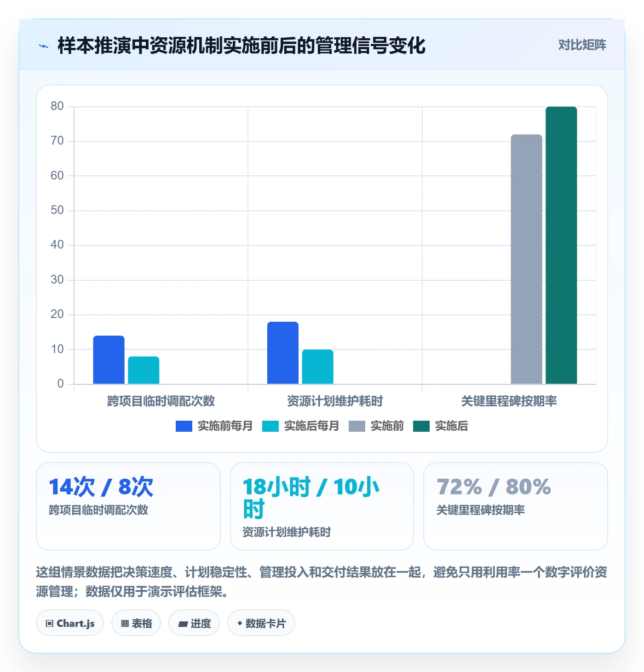Click the blue bar for 资源计划维护耗时
The height and width of the screenshot is (672, 644).
[283, 353]
